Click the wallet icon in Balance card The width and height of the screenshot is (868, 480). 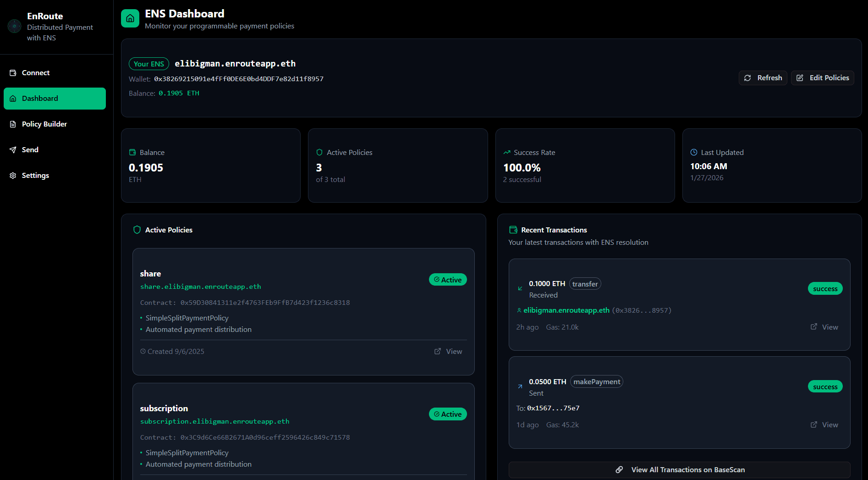tap(132, 152)
